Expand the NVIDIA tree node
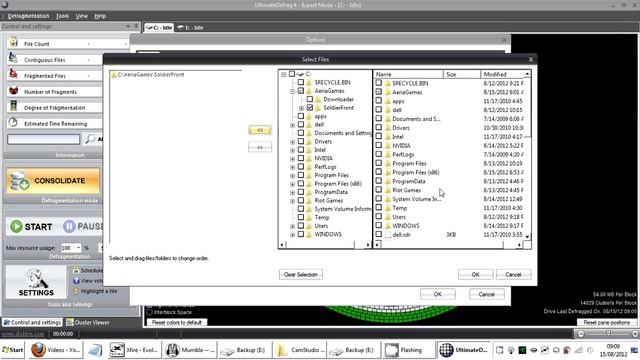 293,159
